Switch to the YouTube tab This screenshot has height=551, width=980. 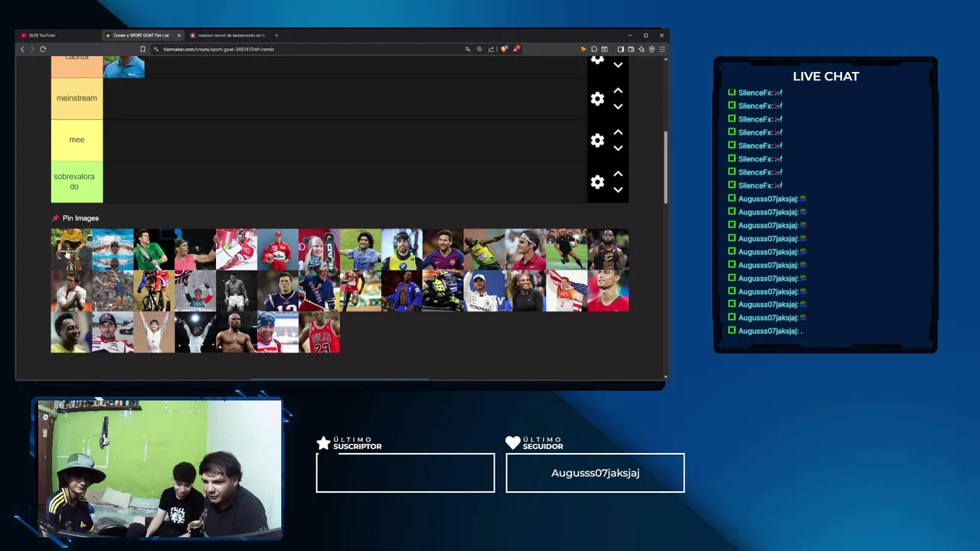tap(60, 35)
